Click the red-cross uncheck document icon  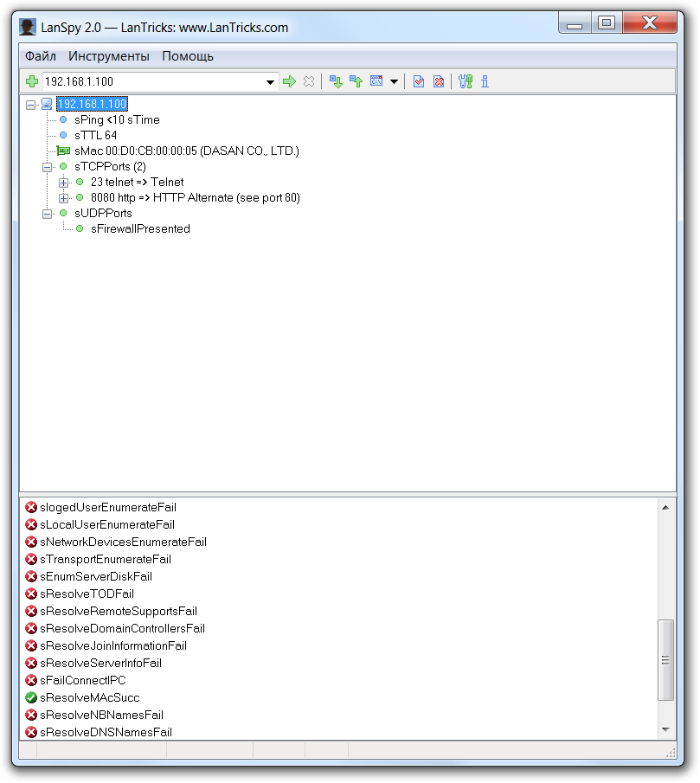coord(439,81)
